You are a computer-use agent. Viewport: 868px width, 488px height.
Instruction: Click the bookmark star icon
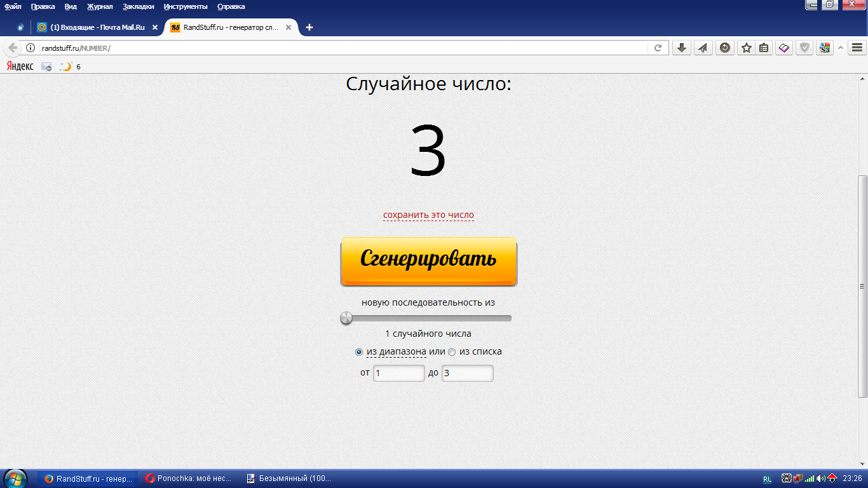tap(747, 48)
